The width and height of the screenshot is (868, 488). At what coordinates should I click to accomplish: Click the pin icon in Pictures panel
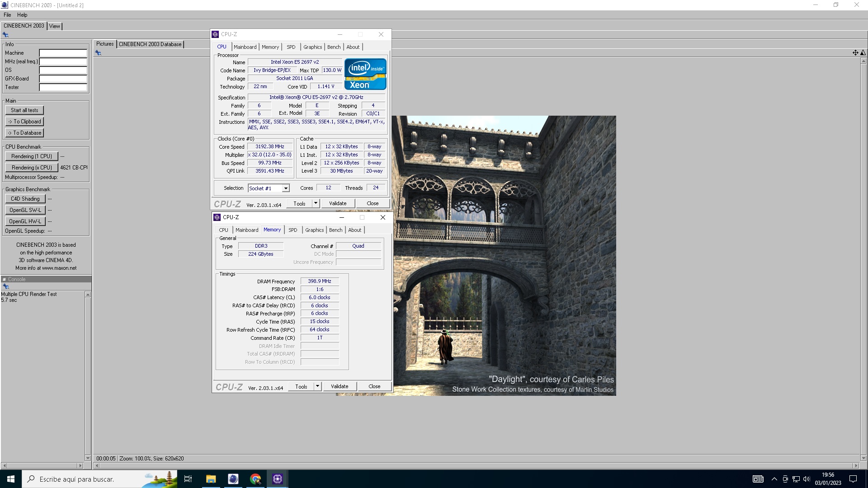point(98,53)
